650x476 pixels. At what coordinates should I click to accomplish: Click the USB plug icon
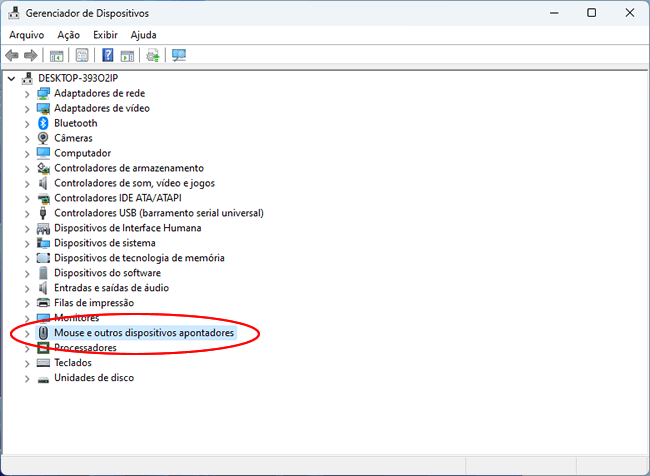tap(43, 213)
